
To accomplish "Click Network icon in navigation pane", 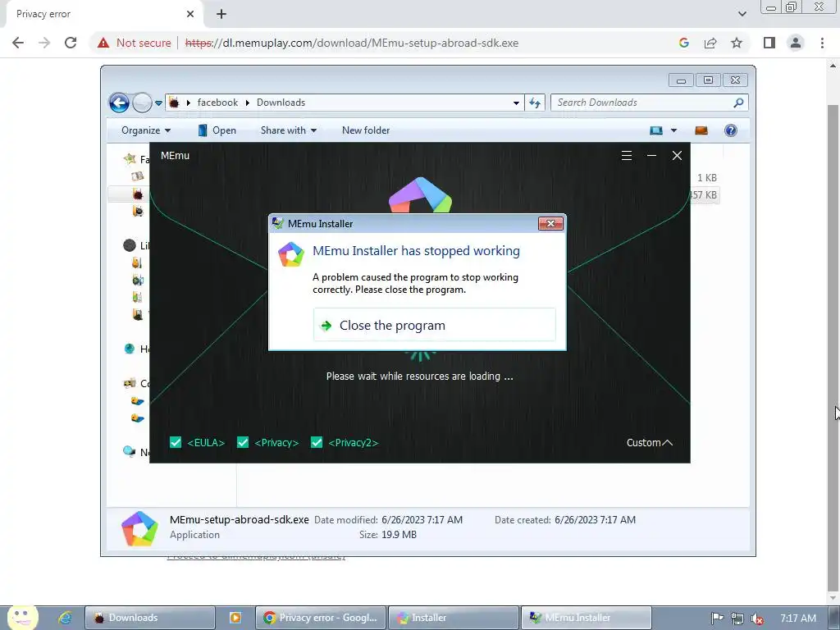I will [x=129, y=451].
